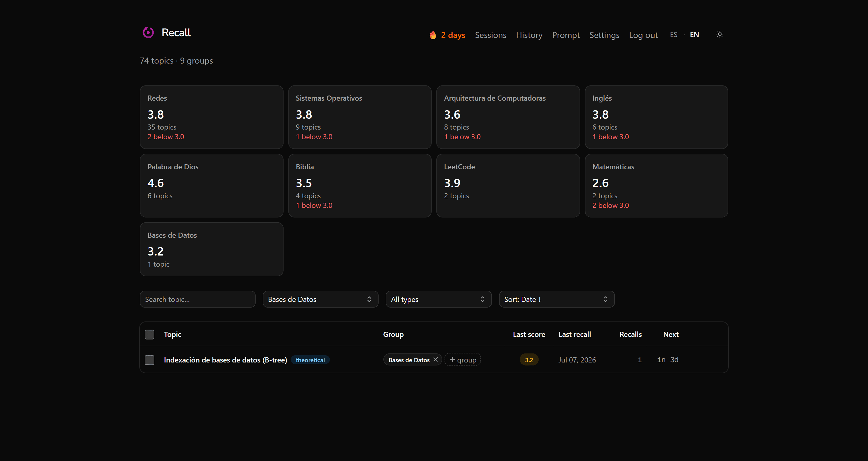This screenshot has height=461, width=868.
Task: Open the Sort: Date dropdown
Action: [557, 299]
